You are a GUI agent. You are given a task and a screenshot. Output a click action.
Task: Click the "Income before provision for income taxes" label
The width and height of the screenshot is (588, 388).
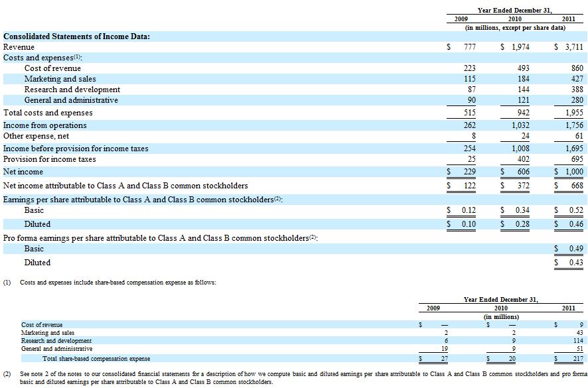click(76, 149)
